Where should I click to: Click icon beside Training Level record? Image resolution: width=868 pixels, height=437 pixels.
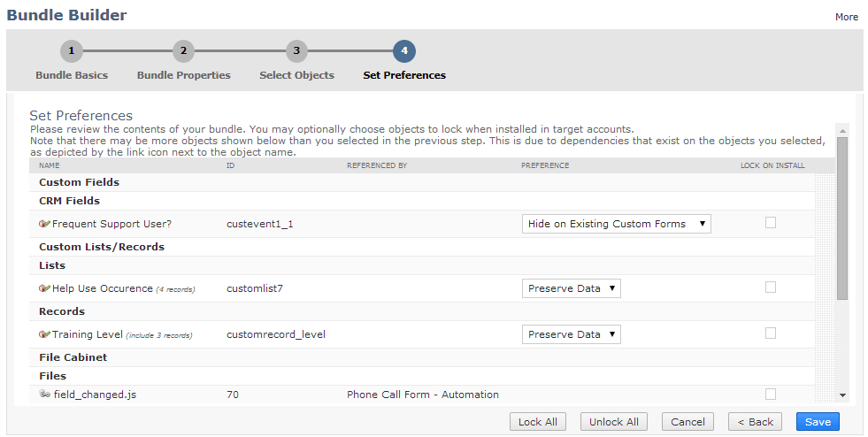[x=44, y=334]
